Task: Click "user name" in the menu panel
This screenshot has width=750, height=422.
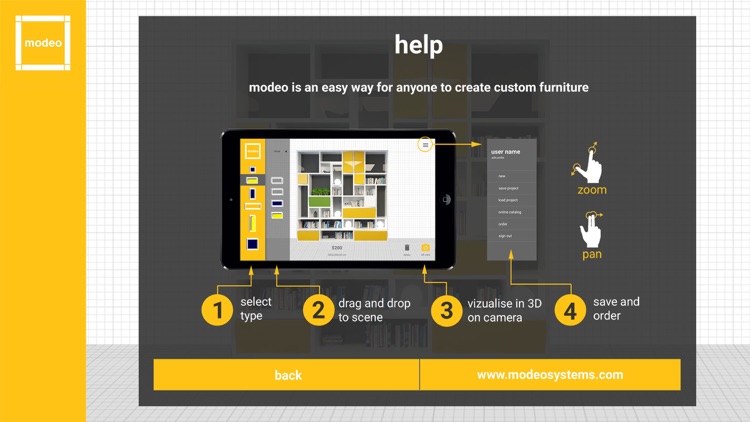Action: point(505,152)
